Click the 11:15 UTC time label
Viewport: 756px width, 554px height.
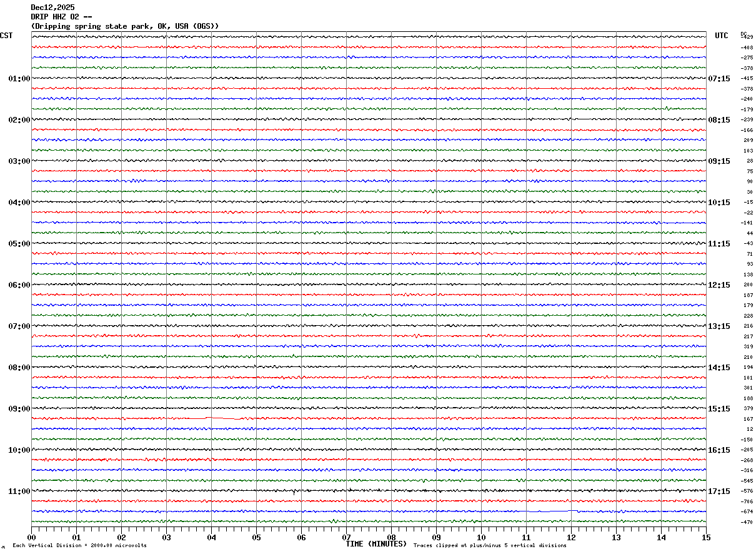719,244
